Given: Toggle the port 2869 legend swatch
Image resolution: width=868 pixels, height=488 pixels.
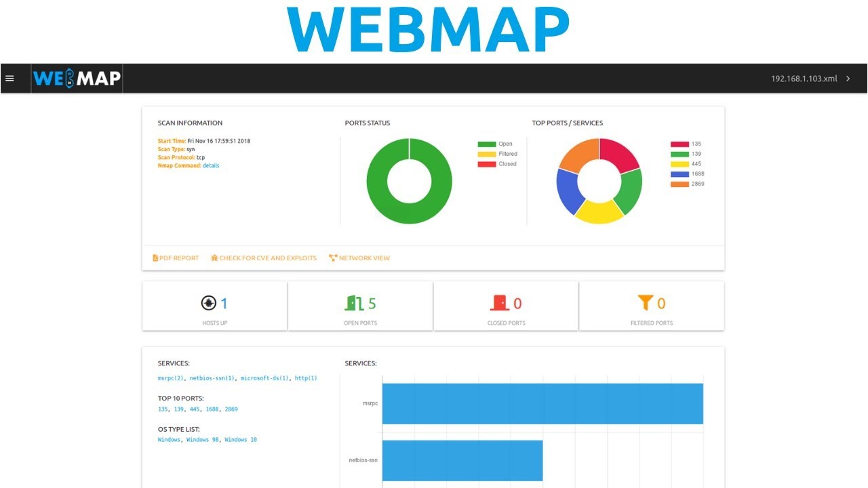Looking at the screenshot, I should 679,184.
